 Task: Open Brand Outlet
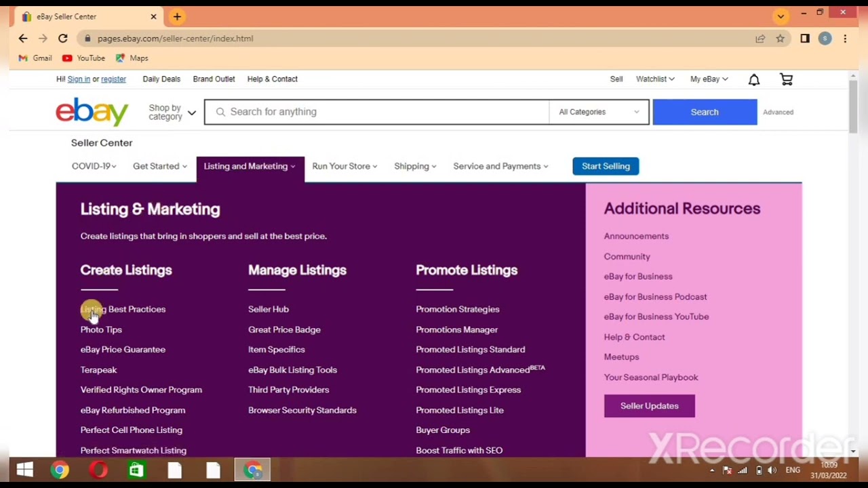[214, 79]
